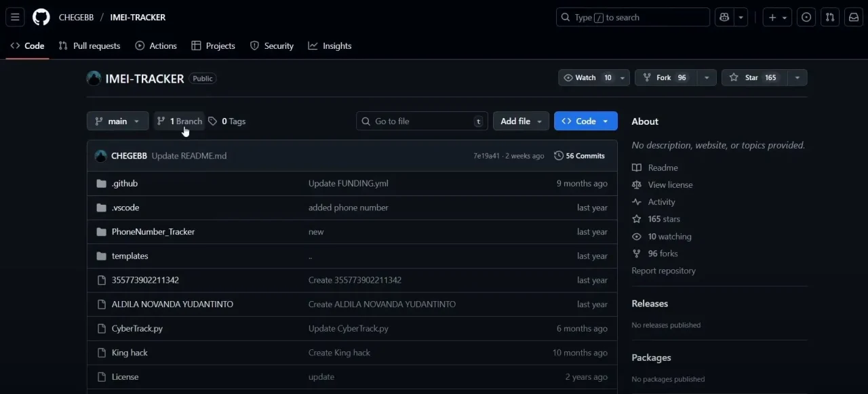Screen dimensions: 868x394
Task: Open the Issues icon in header
Action: [x=806, y=17]
